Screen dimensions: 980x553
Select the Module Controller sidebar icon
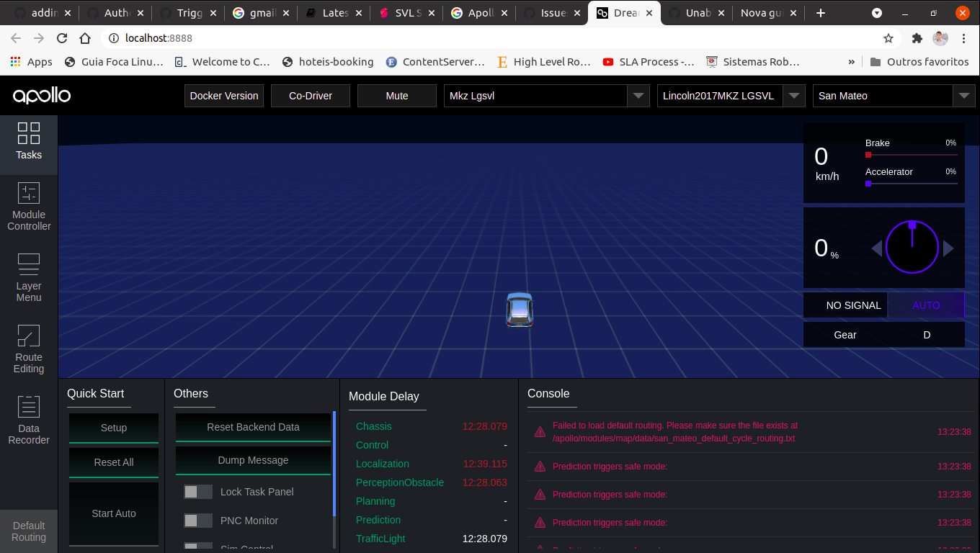click(29, 207)
